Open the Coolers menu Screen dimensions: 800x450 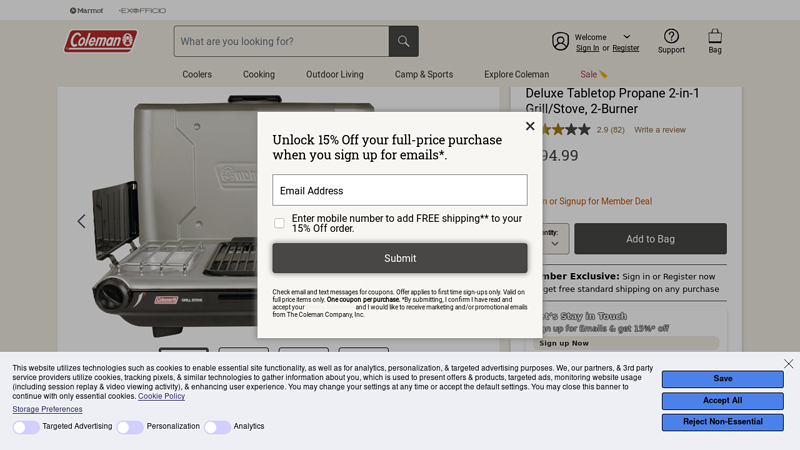click(197, 74)
